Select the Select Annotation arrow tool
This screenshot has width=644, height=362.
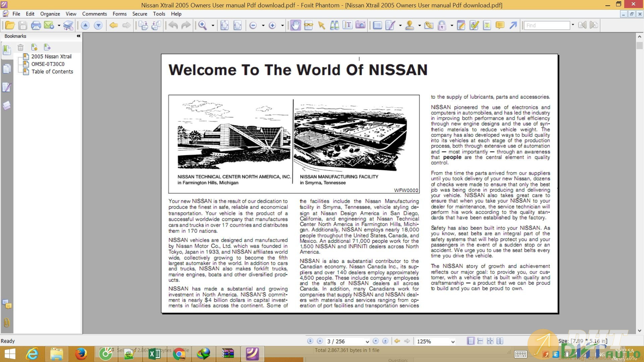(x=321, y=25)
